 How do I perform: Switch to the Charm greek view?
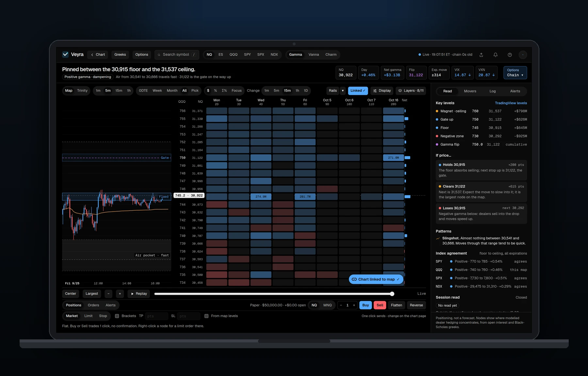click(331, 55)
